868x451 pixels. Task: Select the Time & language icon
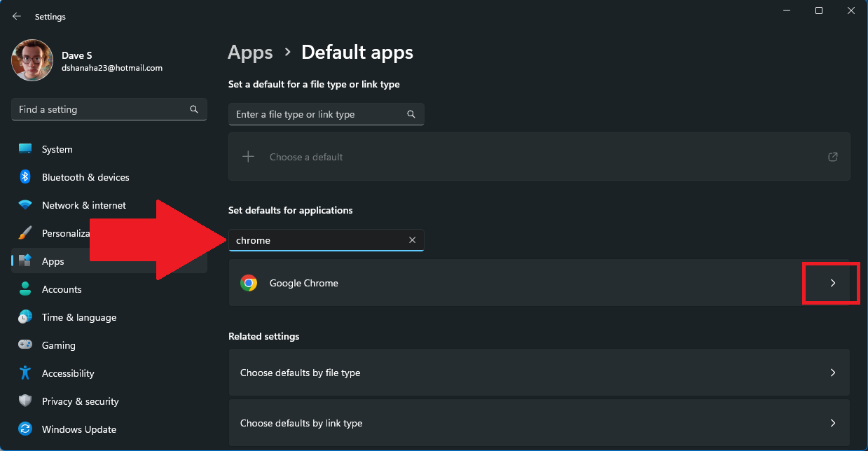coord(25,317)
